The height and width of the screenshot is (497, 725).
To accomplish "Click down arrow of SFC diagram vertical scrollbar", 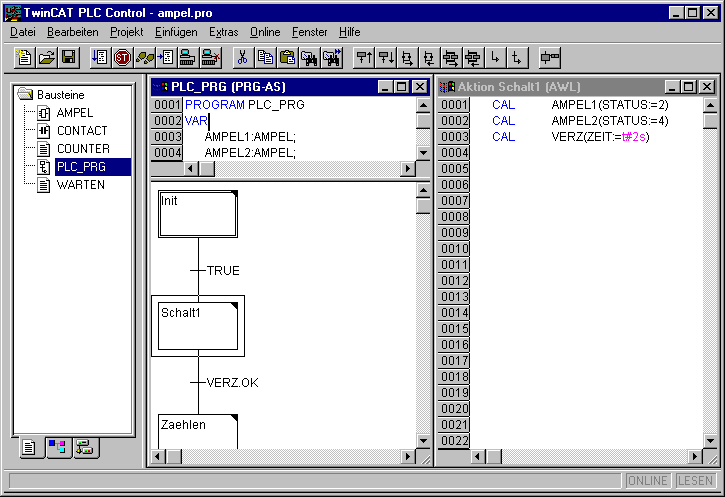I will tap(423, 441).
